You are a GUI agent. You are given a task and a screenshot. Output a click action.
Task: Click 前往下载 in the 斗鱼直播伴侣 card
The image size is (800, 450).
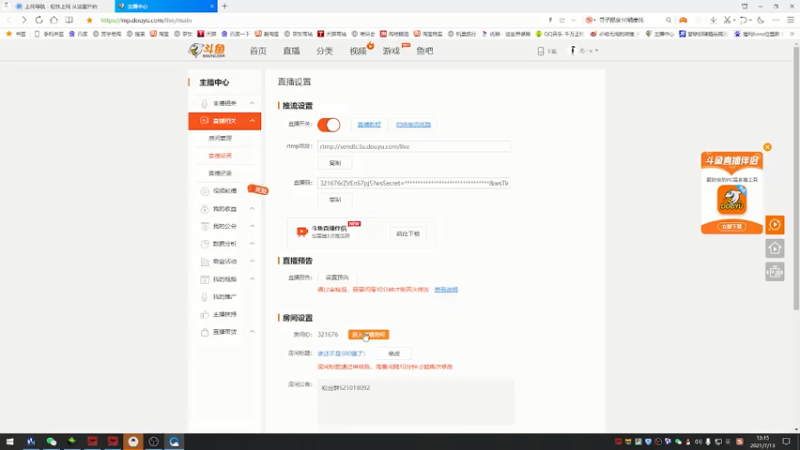click(x=408, y=234)
